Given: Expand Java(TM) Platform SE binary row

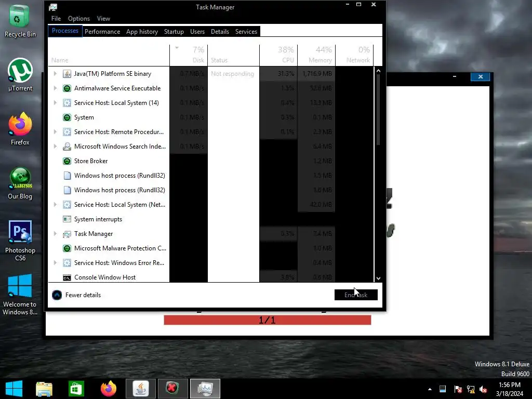Looking at the screenshot, I should (x=55, y=74).
